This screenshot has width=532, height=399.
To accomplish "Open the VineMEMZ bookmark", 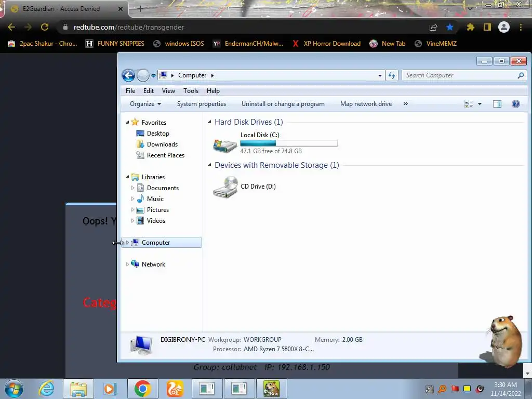I will point(436,44).
